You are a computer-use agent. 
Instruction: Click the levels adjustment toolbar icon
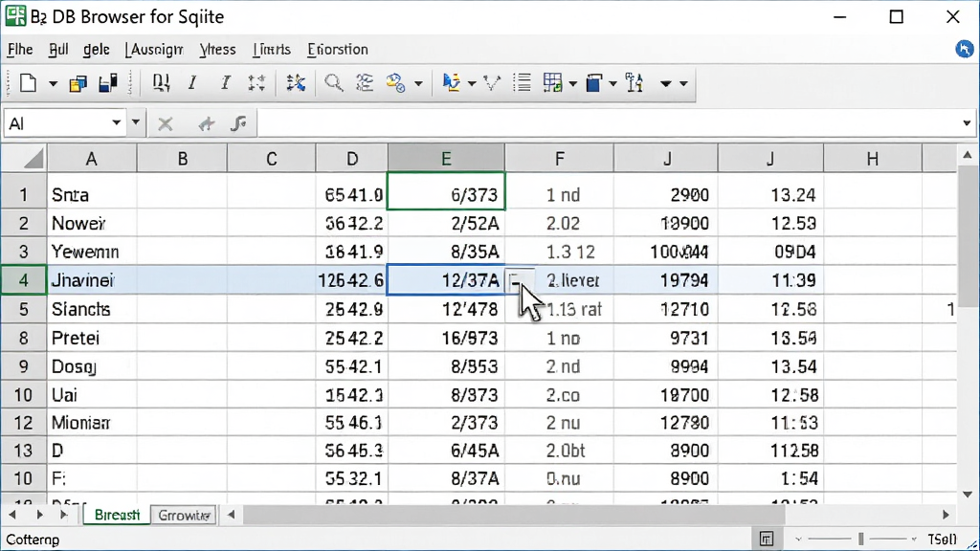click(x=635, y=83)
